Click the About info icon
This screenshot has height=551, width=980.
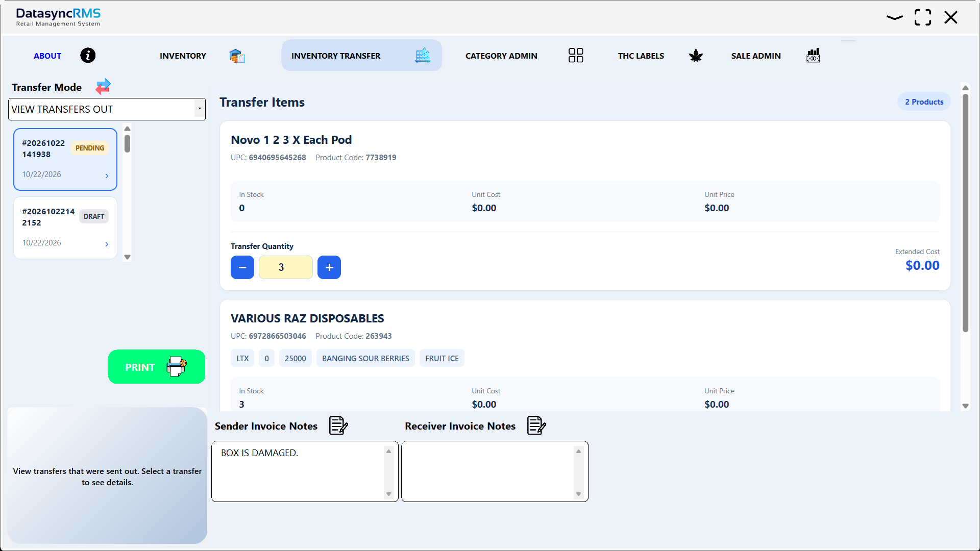[88, 55]
